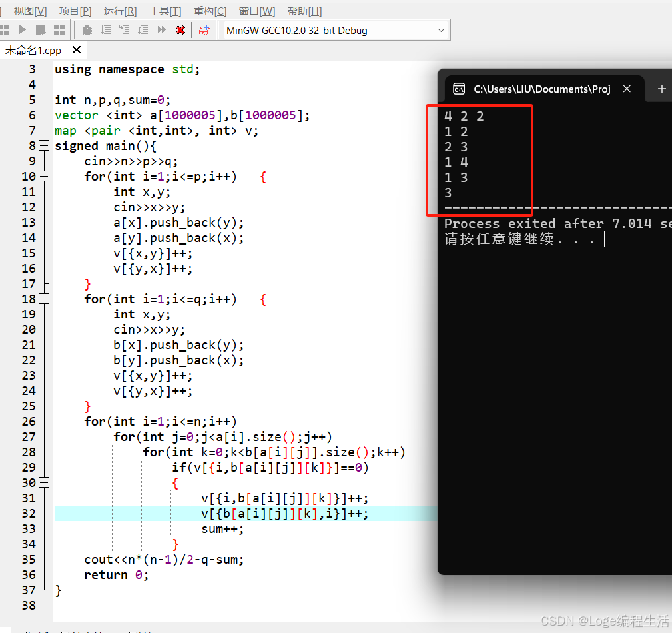This screenshot has width=672, height=633.
Task: Click the line 'sum++;'
Action: pyautogui.click(x=222, y=529)
